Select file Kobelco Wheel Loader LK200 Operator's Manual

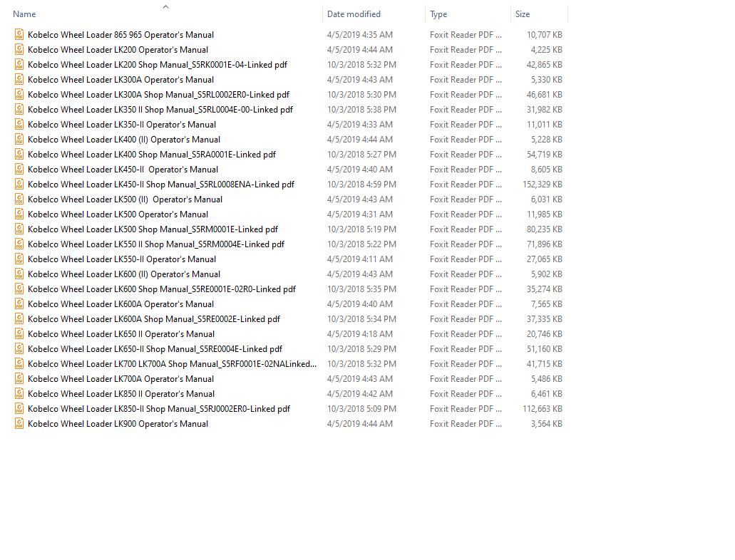click(x=118, y=50)
